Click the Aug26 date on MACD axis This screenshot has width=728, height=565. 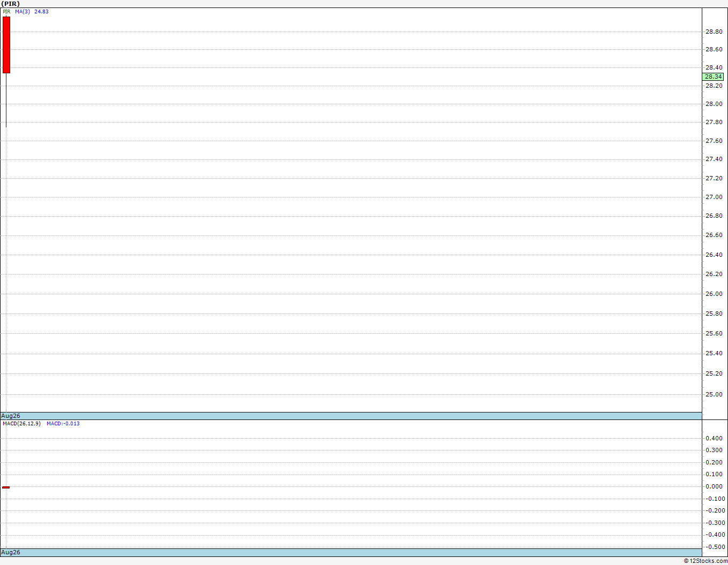pyautogui.click(x=11, y=552)
